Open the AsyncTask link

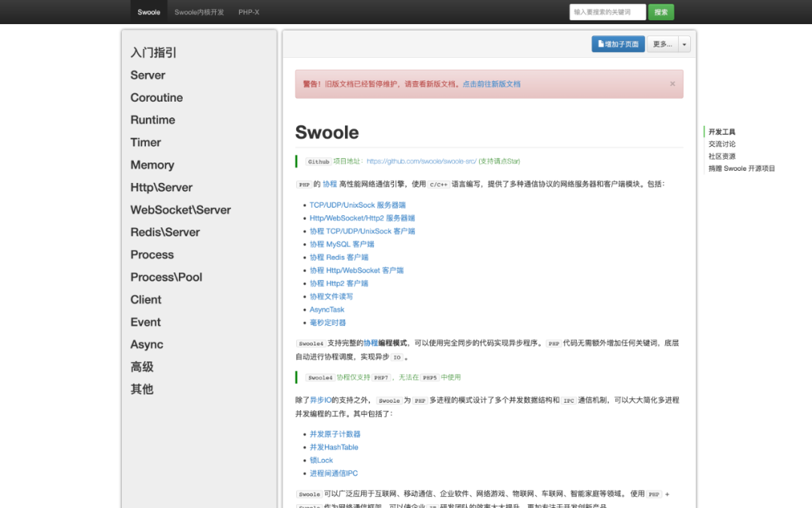[x=327, y=309]
